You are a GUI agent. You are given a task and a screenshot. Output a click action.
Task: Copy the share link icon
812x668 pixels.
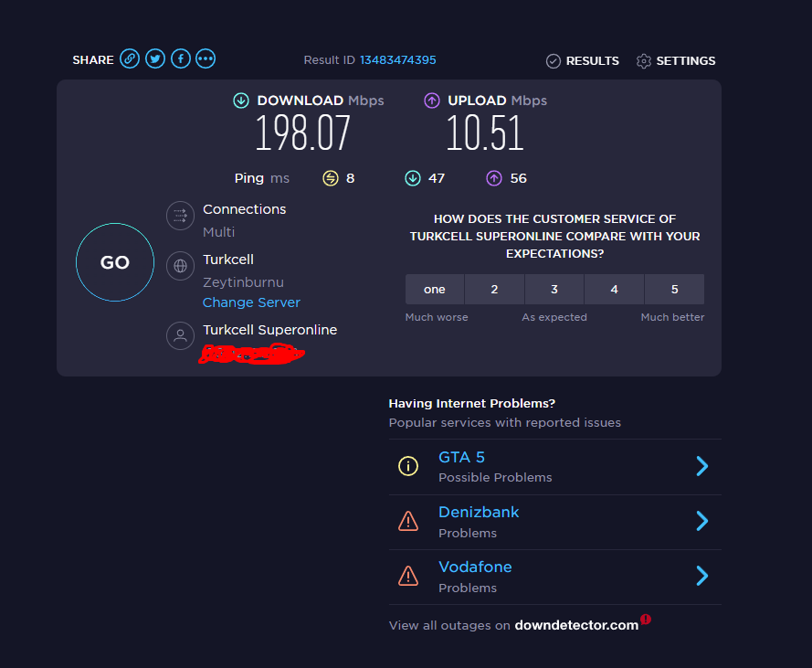(x=130, y=59)
